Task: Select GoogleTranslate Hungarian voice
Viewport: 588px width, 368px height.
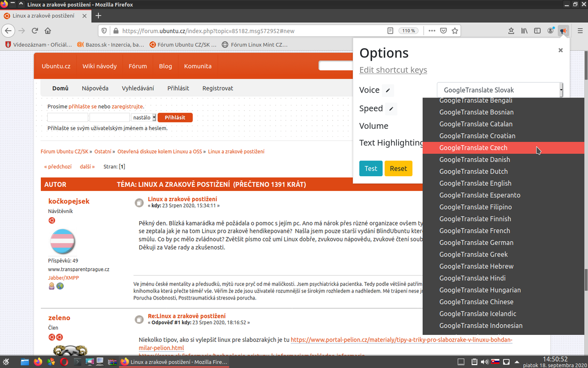Action: coord(503,290)
